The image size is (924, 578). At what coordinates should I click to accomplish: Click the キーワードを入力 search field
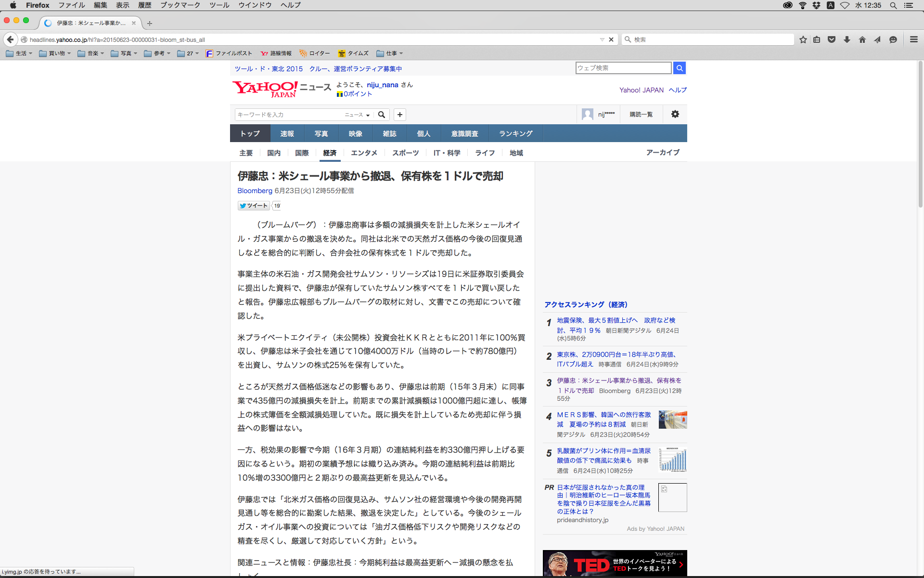point(288,115)
